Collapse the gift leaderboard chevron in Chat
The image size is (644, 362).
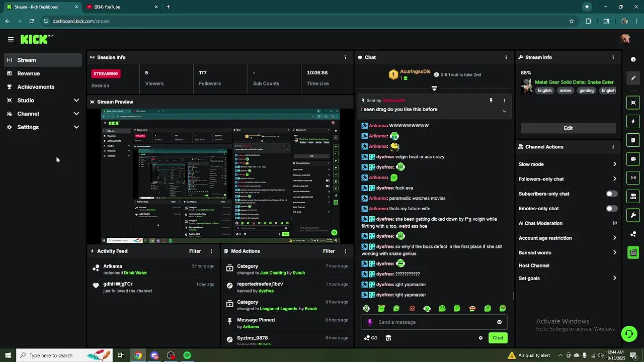point(434,88)
